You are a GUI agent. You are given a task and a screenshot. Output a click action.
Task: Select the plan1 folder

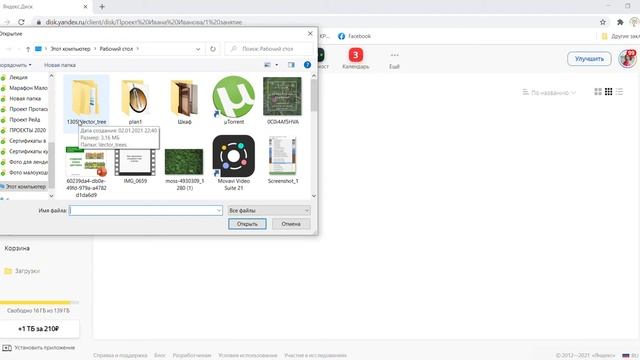click(135, 102)
